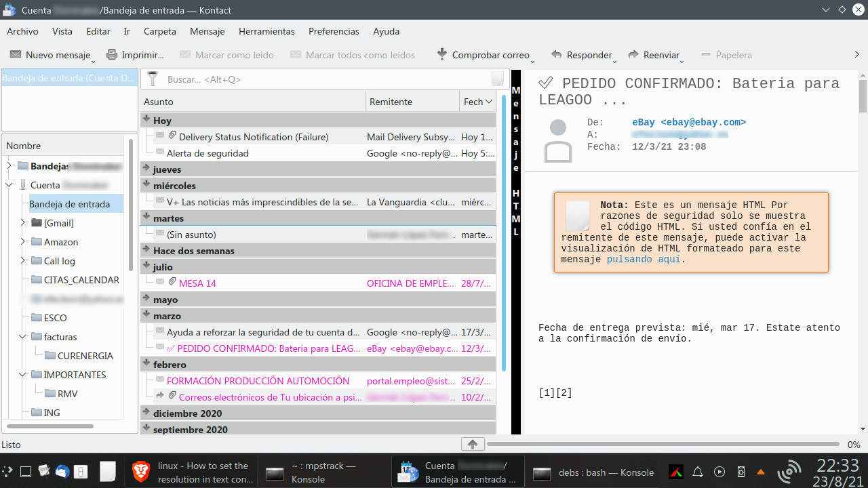
Task: Open the Mensaje menu
Action: tap(208, 31)
